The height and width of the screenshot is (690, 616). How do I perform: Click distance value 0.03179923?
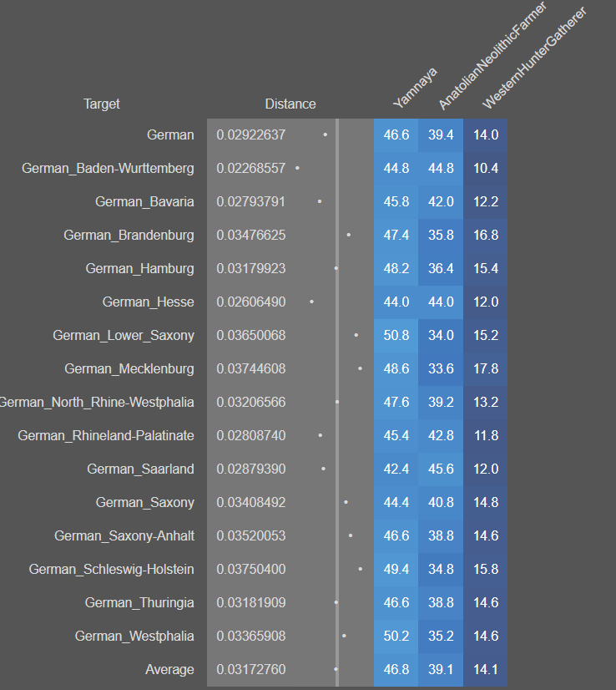tap(251, 268)
